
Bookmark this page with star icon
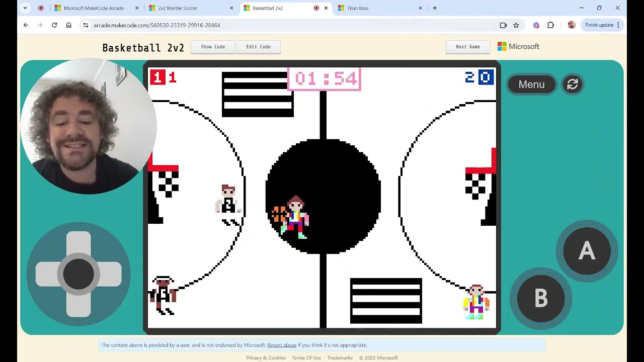[x=516, y=25]
